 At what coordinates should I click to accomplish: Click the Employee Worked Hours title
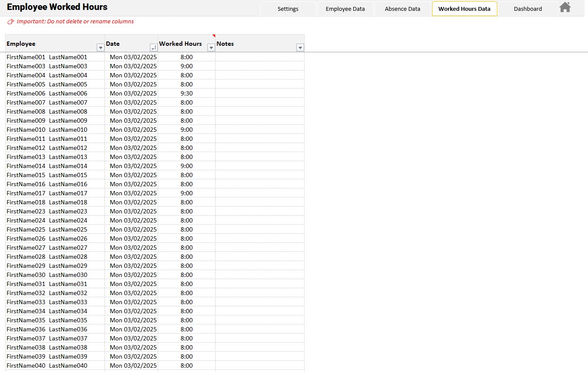tap(57, 7)
